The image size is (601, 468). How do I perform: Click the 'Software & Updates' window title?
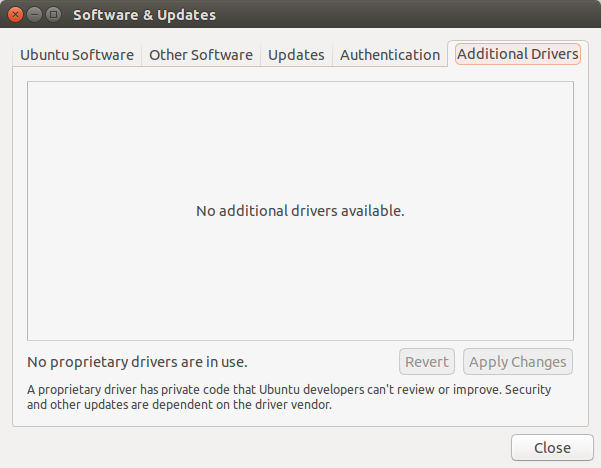145,15
